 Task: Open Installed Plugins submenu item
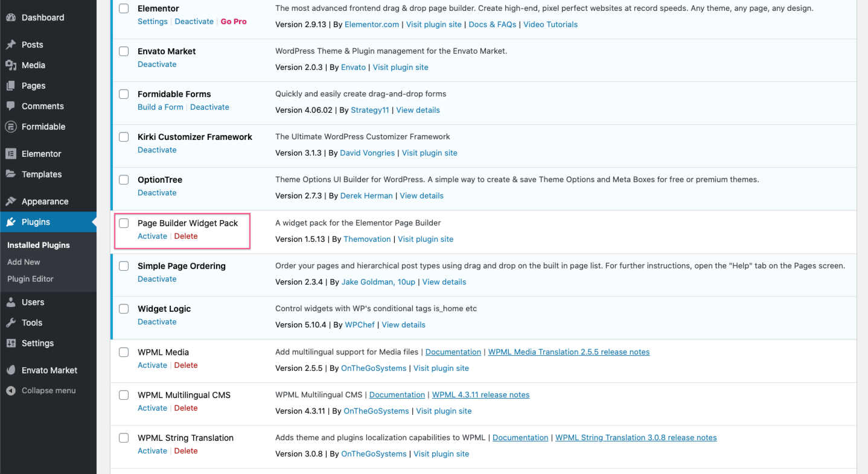click(39, 245)
